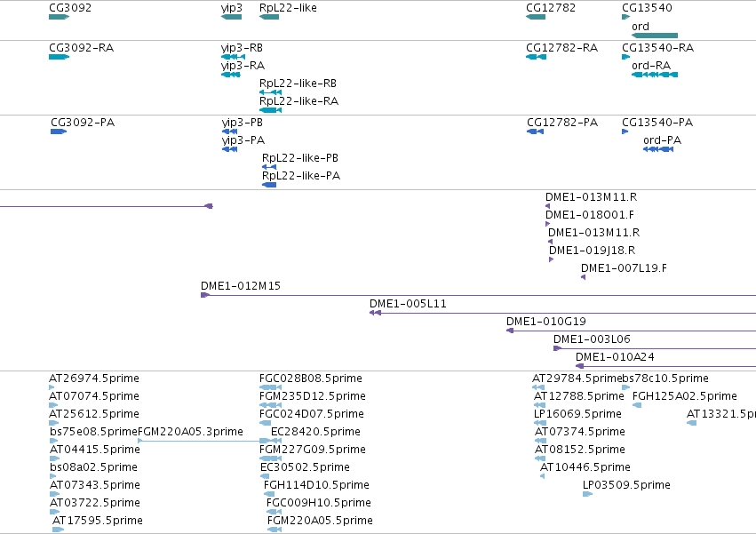This screenshot has height=534, width=756.
Task: Select the yip3 gene arrow glyph
Action: click(x=232, y=17)
